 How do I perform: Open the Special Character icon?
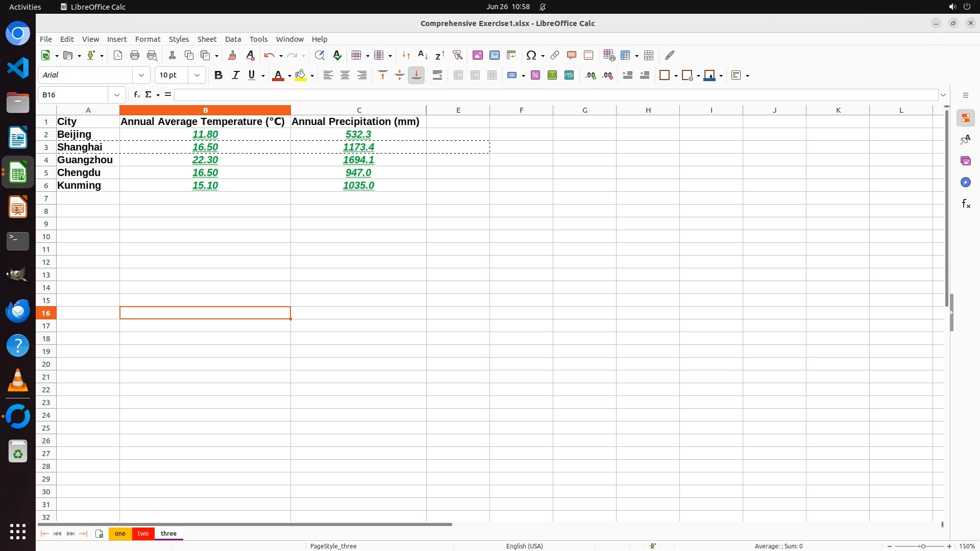pyautogui.click(x=531, y=55)
